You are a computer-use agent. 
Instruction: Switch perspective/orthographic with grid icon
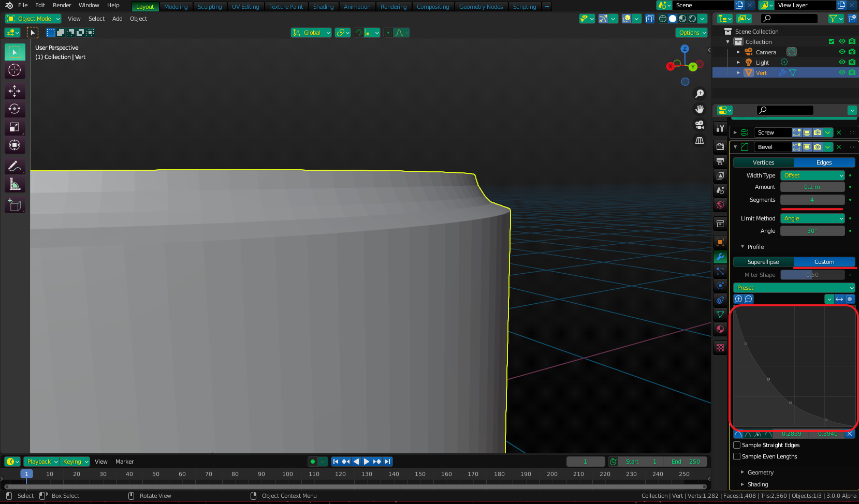[x=700, y=140]
